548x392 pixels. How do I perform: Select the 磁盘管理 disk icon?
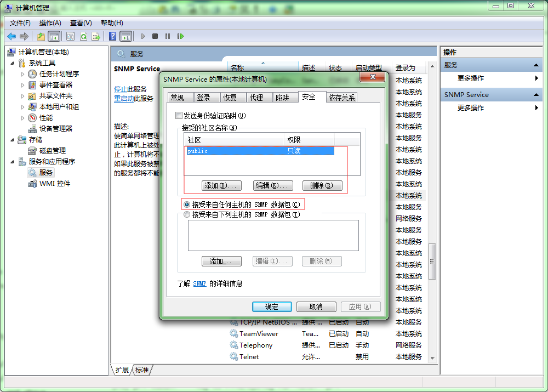click(x=32, y=150)
